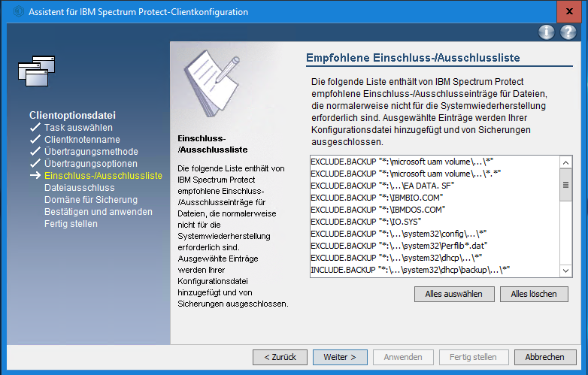Open help via question mark icon
This screenshot has height=375, width=588.
pyautogui.click(x=568, y=32)
